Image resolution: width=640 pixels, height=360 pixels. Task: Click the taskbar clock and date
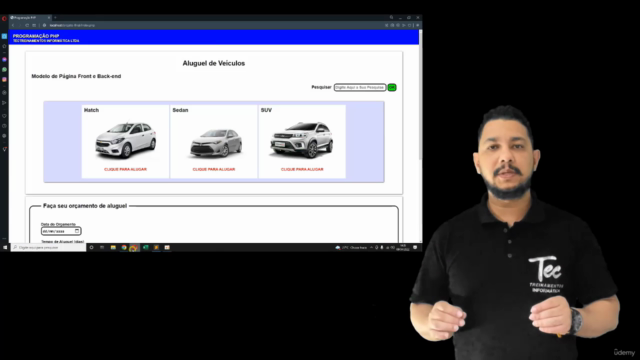pos(402,247)
